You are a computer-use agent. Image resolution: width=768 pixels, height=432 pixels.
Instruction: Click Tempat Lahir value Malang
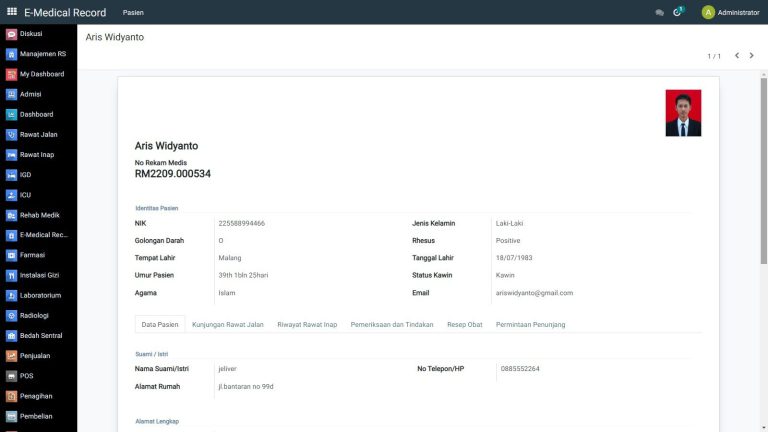(x=230, y=258)
